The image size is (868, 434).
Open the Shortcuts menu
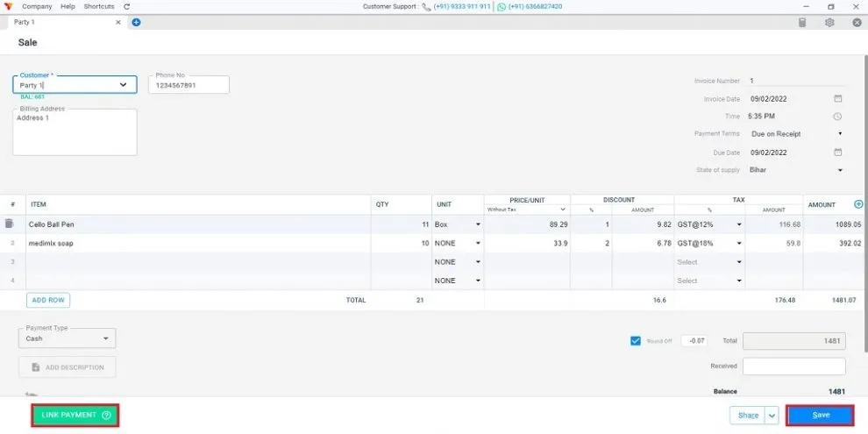click(x=99, y=7)
